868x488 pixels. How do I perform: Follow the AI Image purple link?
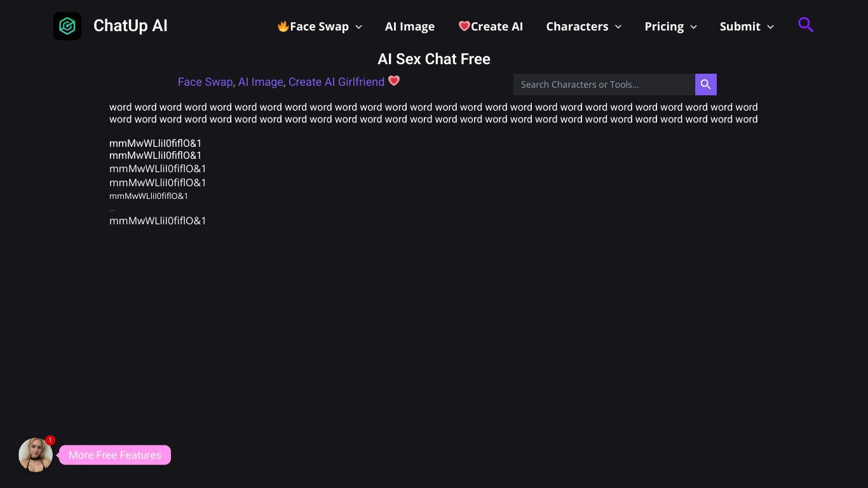pos(261,82)
